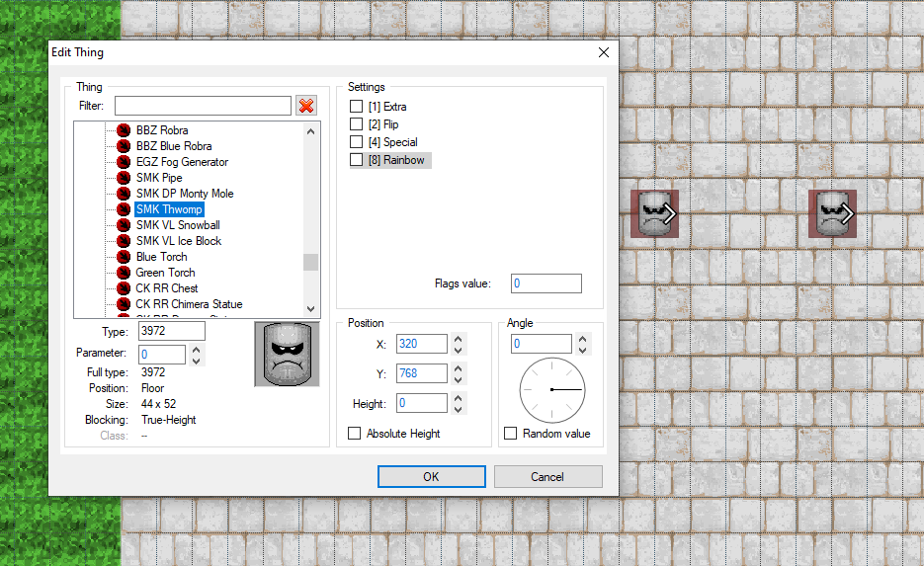Decrease the Parameter value with down arrow

pos(197,360)
